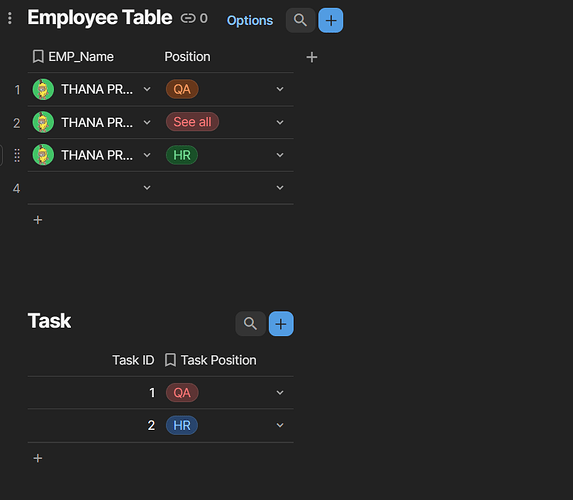This screenshot has width=573, height=500.
Task: Expand EMP_Name dropdown in row 2
Action: [147, 122]
